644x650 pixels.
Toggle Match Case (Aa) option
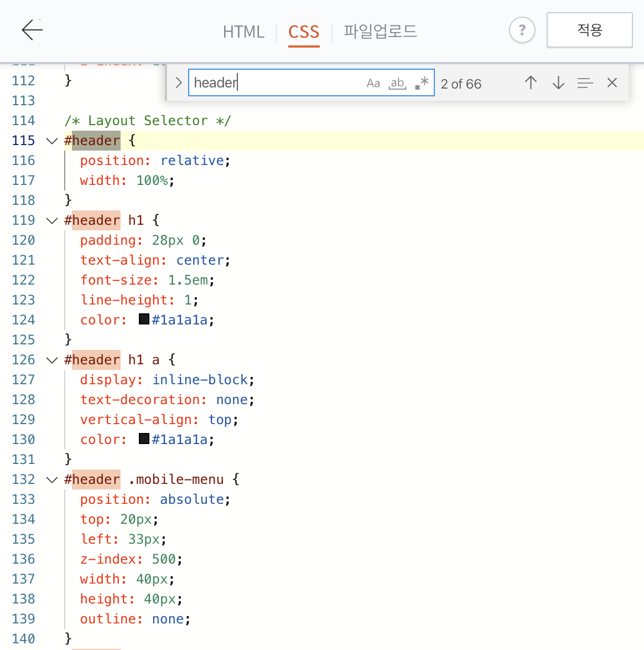click(373, 83)
